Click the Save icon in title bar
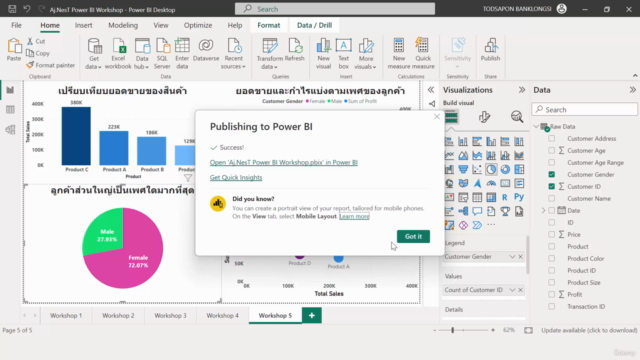This screenshot has height=360, width=640. click(x=12, y=9)
